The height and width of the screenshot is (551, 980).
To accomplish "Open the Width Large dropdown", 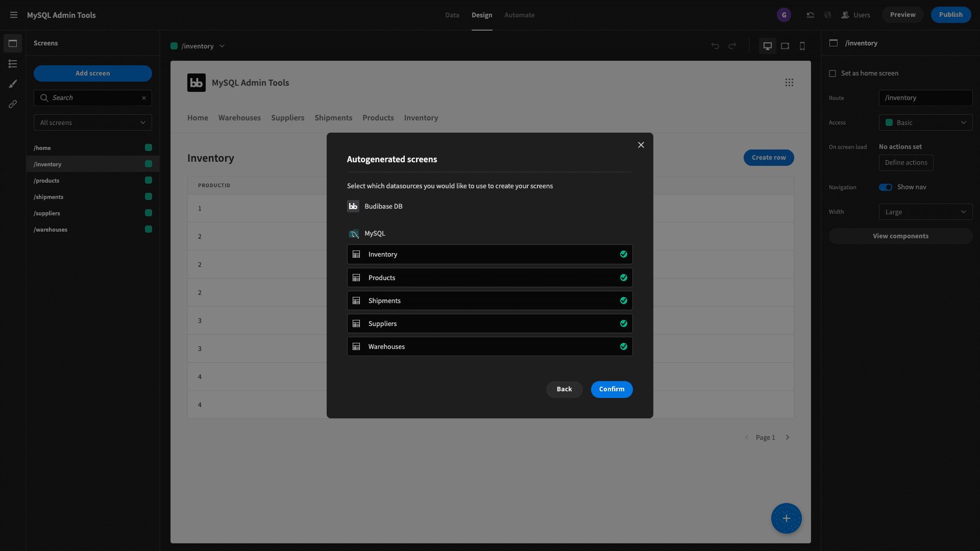I will point(925,211).
